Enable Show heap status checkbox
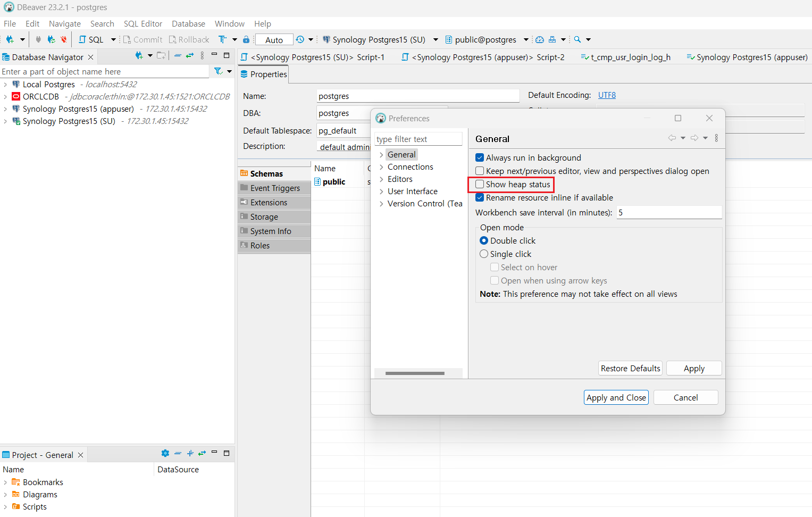 [x=480, y=184]
